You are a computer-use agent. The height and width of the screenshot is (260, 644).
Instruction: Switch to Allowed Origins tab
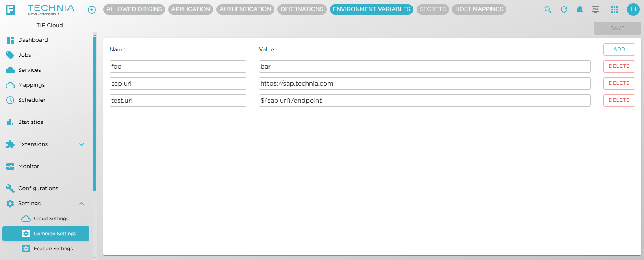coord(134,9)
